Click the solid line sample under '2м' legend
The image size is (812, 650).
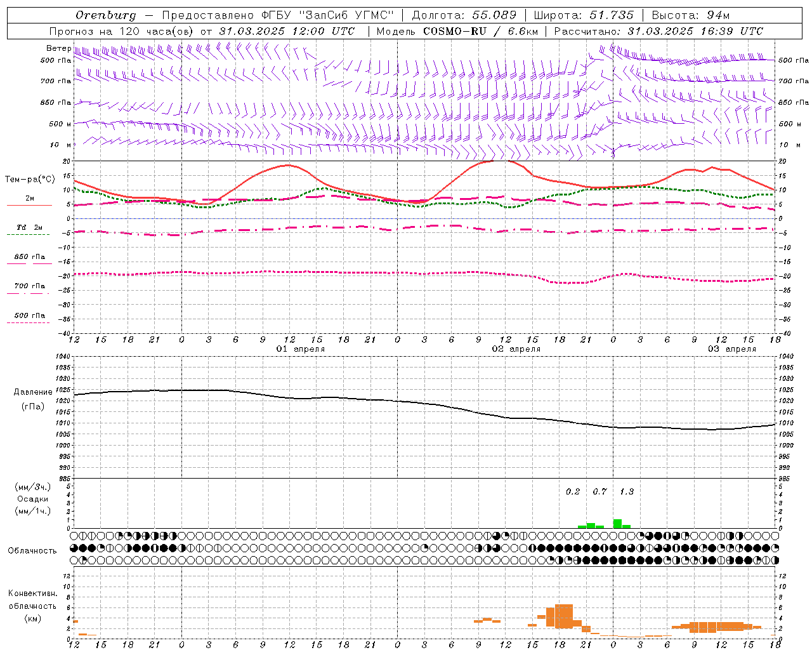(x=29, y=205)
